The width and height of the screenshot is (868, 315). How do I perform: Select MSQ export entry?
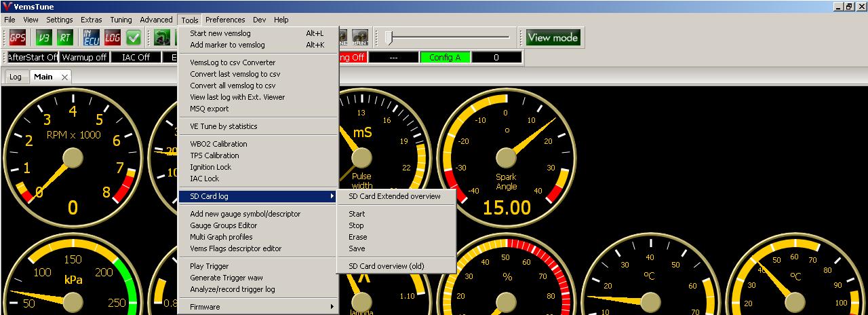point(258,109)
